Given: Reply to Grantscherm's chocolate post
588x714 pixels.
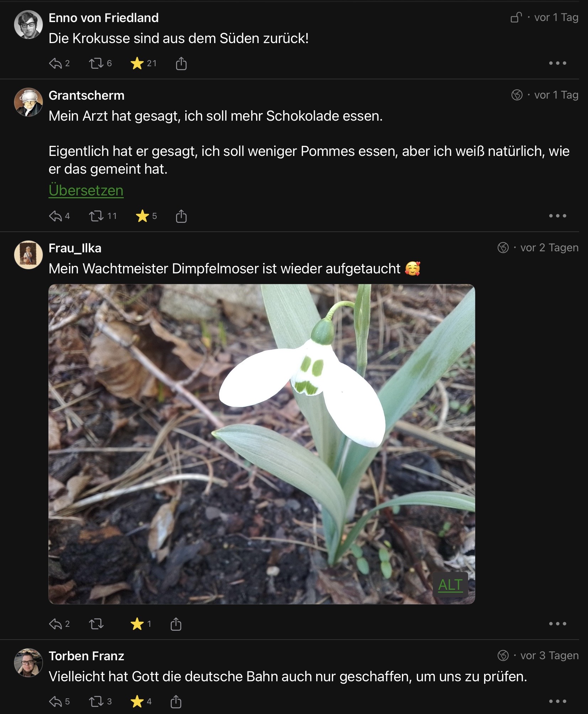Looking at the screenshot, I should (56, 216).
